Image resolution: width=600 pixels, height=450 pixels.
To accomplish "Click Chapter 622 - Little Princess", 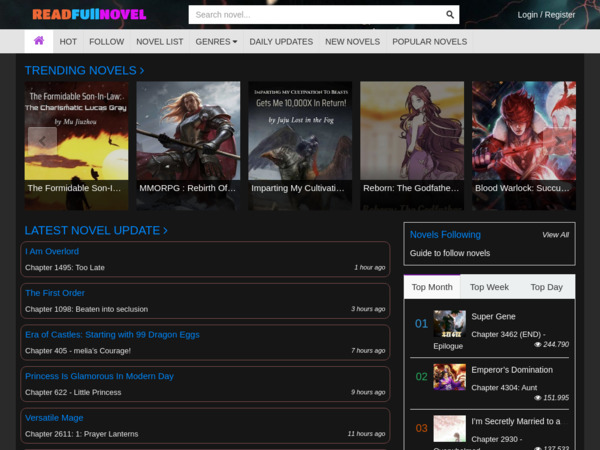I will pos(73,393).
